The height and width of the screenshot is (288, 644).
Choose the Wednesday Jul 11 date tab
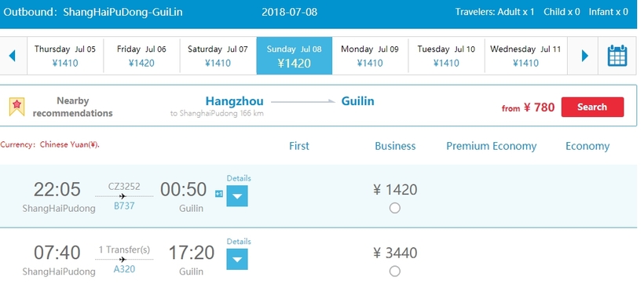pyautogui.click(x=525, y=56)
